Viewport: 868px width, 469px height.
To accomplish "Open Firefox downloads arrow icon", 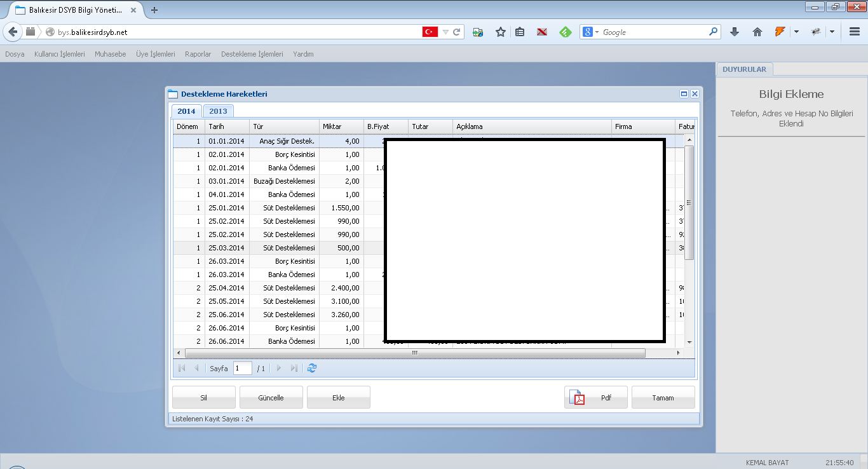I will point(735,32).
